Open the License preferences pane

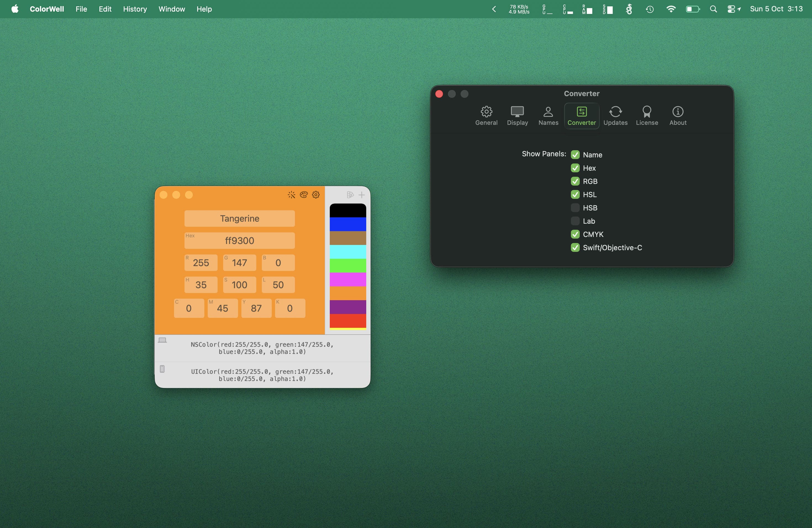pos(647,116)
